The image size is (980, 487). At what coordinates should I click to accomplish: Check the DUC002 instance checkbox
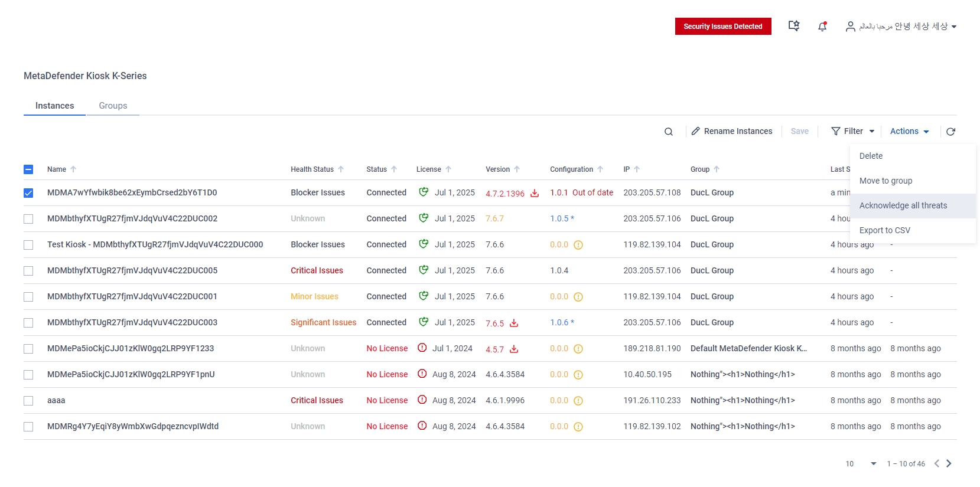click(28, 219)
